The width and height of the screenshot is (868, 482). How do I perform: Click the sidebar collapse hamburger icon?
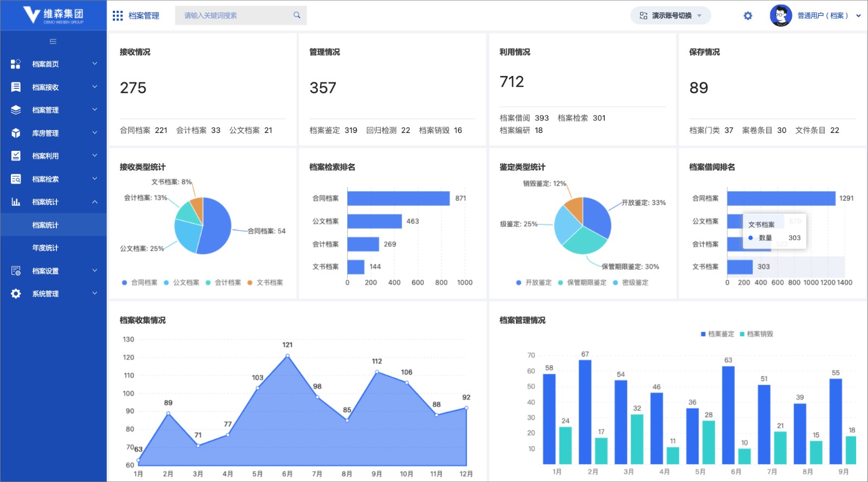click(53, 41)
